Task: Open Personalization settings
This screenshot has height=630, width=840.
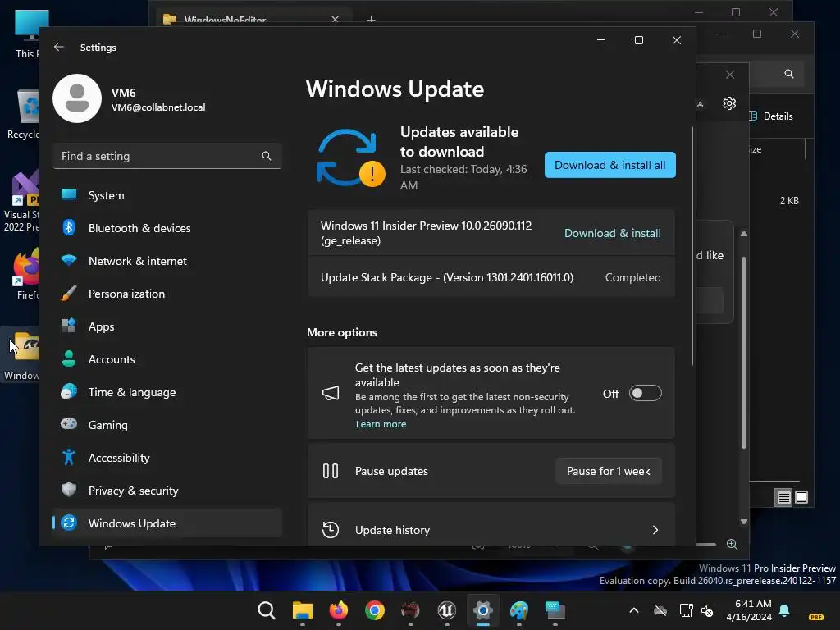Action: 167,294
